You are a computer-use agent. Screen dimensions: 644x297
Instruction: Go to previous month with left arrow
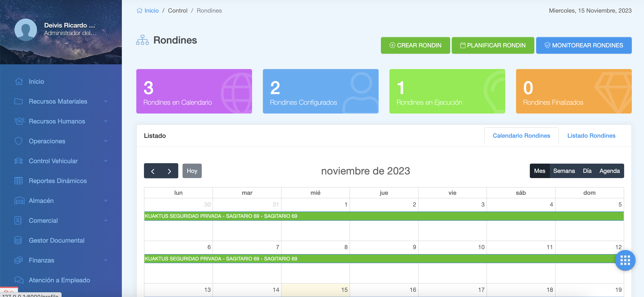coord(153,171)
